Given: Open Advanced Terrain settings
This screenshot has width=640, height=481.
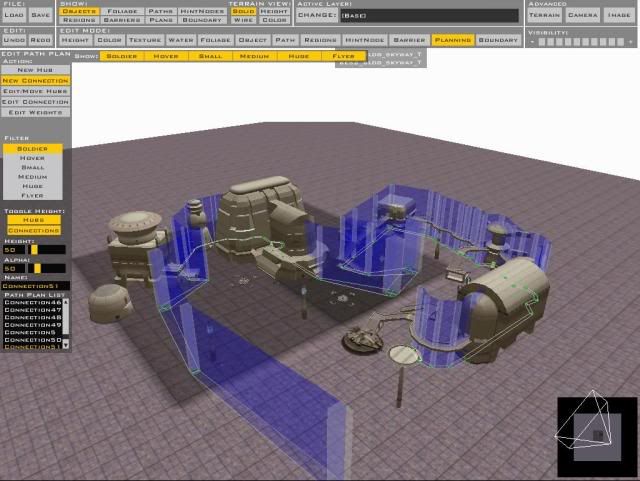Looking at the screenshot, I should pos(544,15).
